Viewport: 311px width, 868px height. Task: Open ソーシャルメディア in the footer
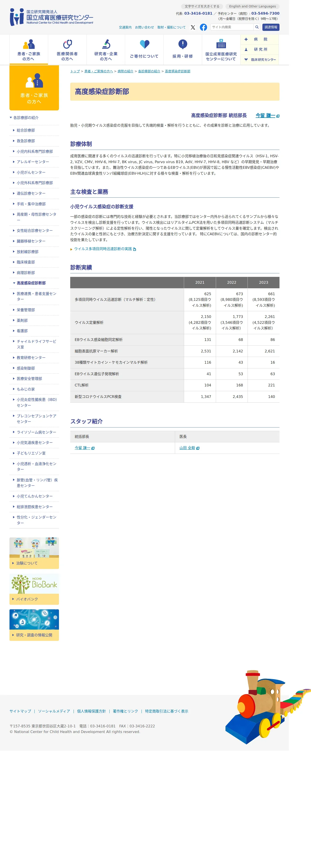(54, 711)
